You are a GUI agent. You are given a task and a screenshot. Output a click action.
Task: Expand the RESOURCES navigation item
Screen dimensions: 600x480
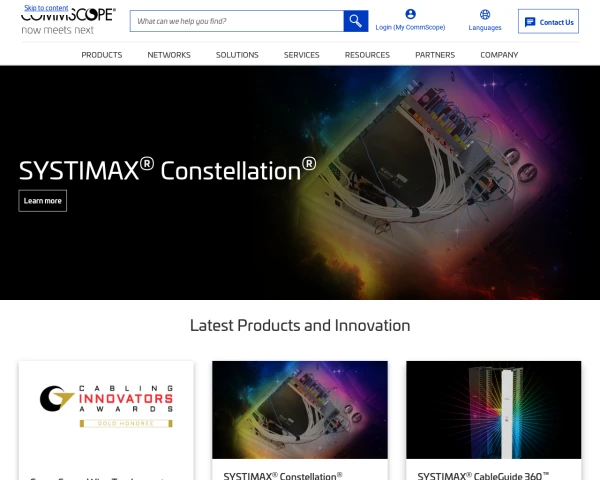tap(367, 55)
